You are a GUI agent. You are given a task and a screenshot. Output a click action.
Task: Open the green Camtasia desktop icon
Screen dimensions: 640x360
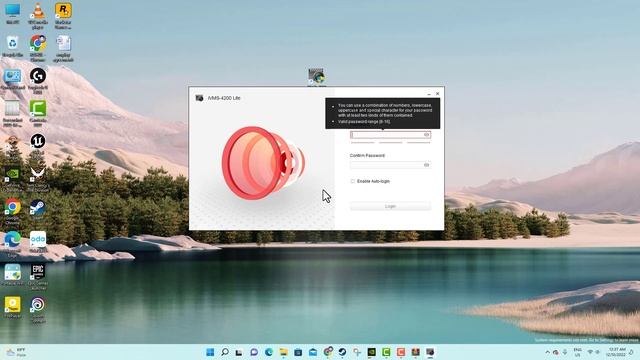coord(38,113)
